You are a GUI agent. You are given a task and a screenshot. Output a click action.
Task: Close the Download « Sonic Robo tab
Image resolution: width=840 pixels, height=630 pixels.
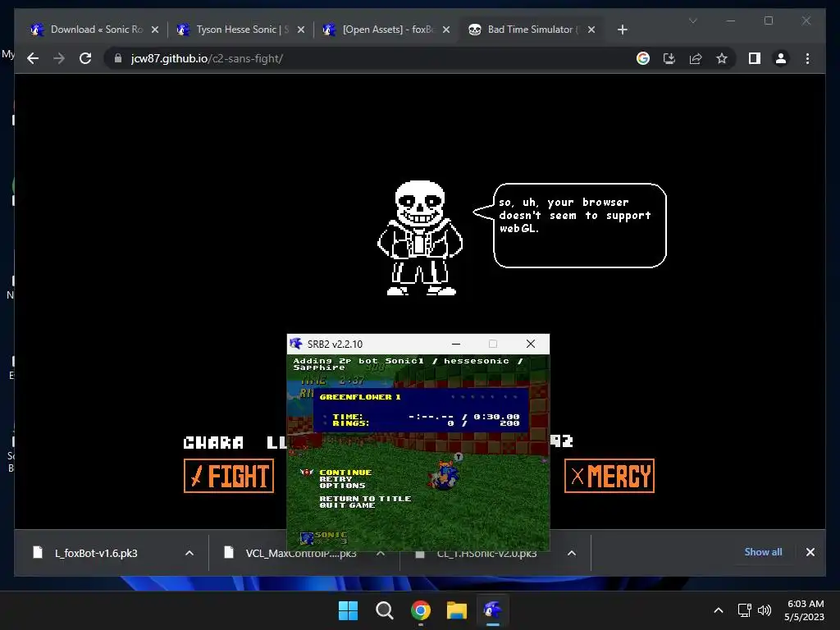pyautogui.click(x=155, y=30)
